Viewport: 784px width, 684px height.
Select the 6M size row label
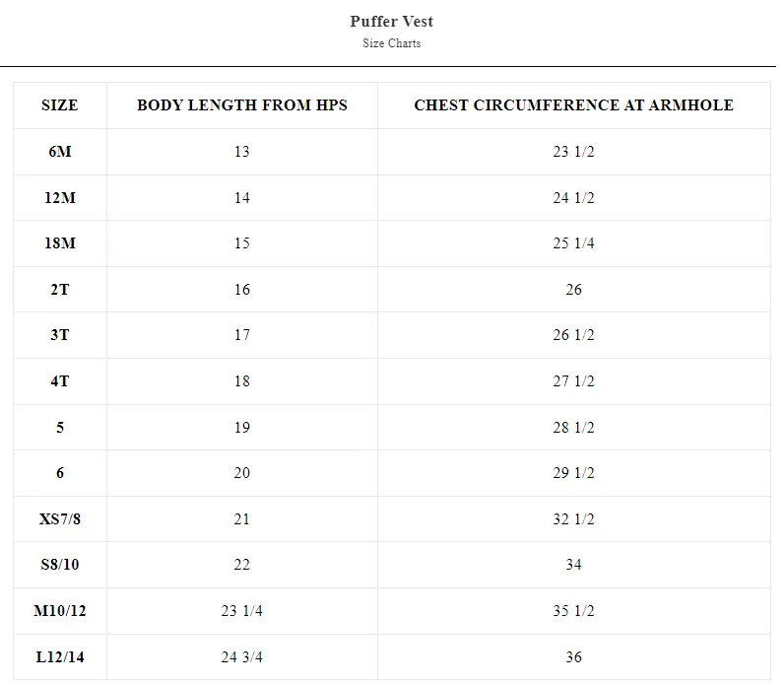click(x=60, y=152)
